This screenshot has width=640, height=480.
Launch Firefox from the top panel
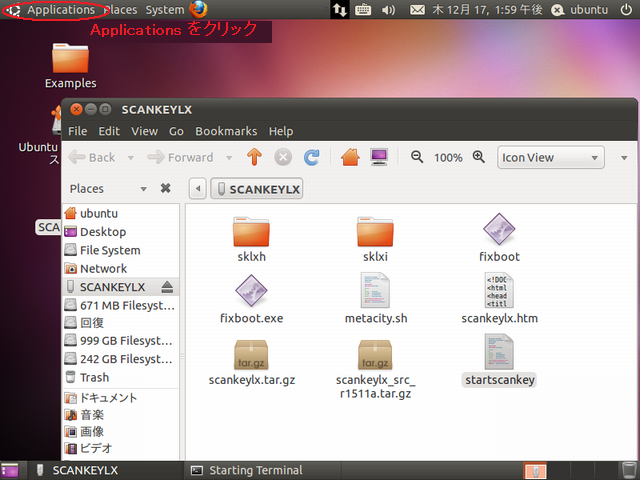tap(198, 9)
